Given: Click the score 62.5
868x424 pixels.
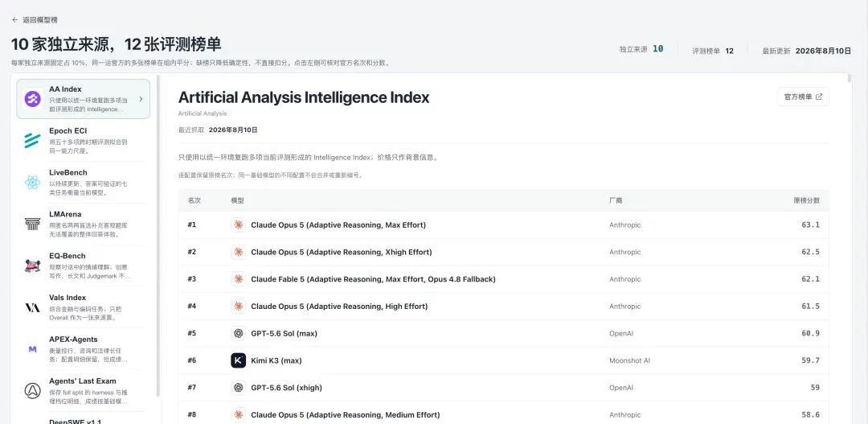Looking at the screenshot, I should 810,252.
